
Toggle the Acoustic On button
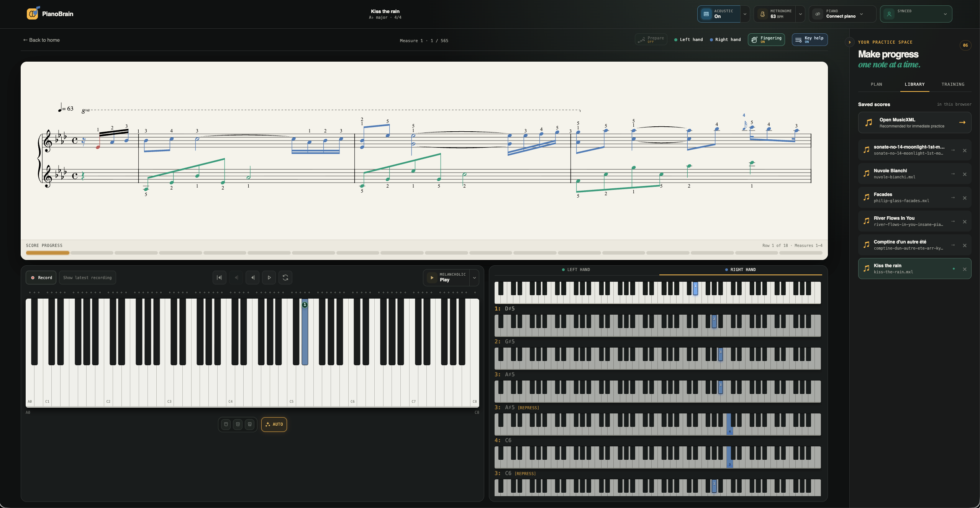719,14
